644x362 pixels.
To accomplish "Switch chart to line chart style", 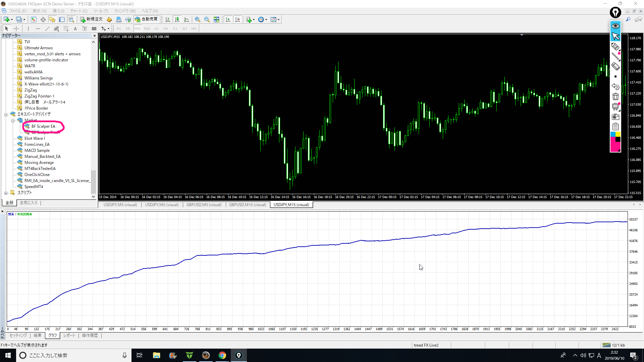I will (186, 19).
